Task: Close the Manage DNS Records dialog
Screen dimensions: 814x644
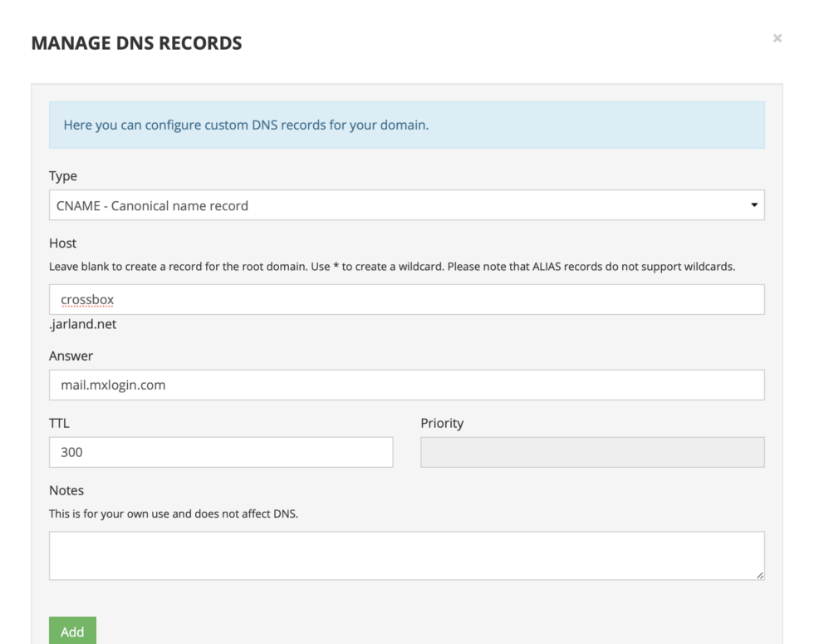Action: [777, 38]
